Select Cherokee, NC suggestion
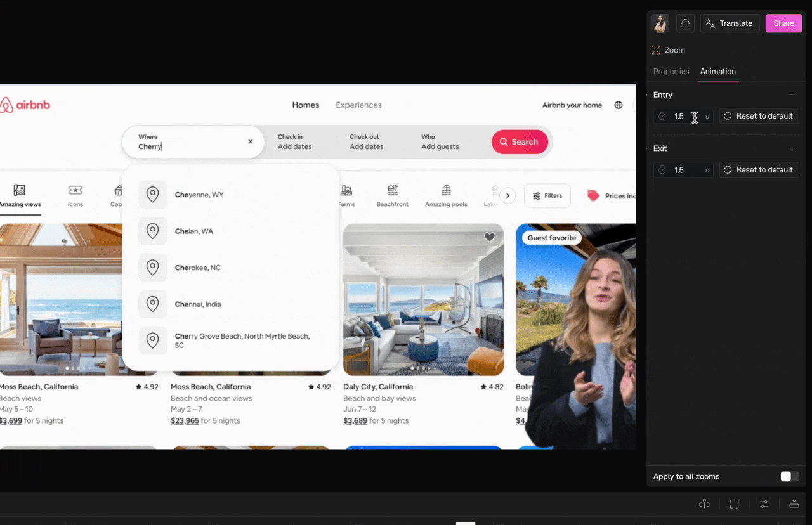Image resolution: width=812 pixels, height=525 pixels. pos(231,268)
